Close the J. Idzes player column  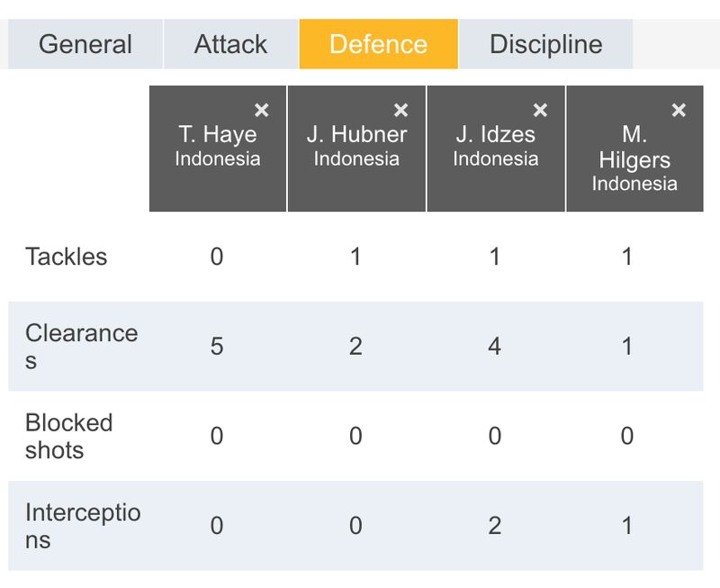pos(540,110)
